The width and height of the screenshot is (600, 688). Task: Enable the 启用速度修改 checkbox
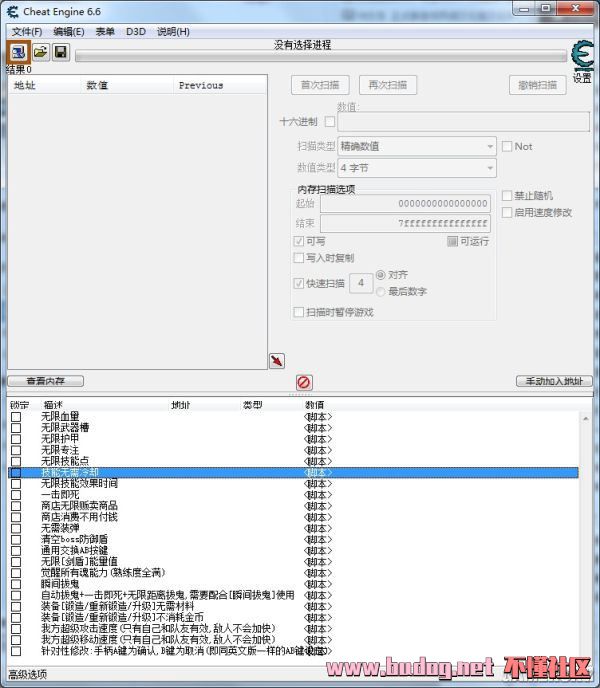point(507,212)
